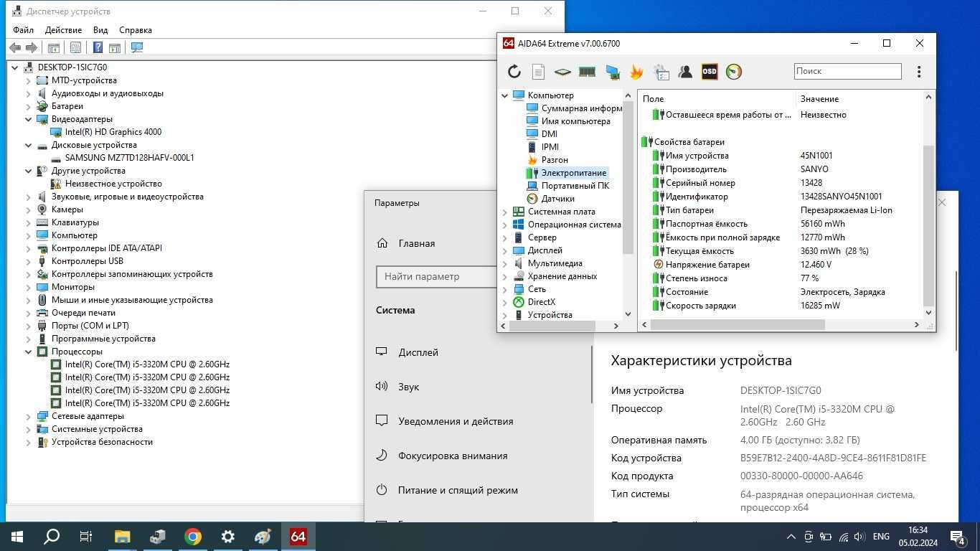Open the Paint palette icon on taskbar
Viewport: 980px width, 551px height.
(263, 536)
